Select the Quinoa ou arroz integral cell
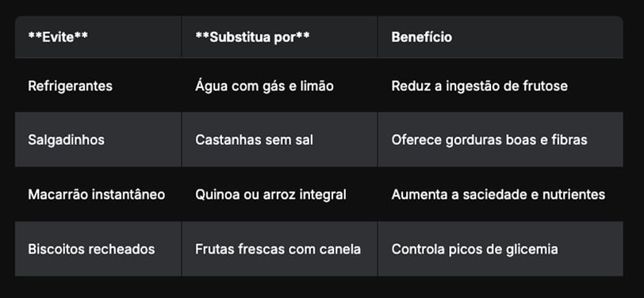This screenshot has height=298, width=644. (280, 194)
